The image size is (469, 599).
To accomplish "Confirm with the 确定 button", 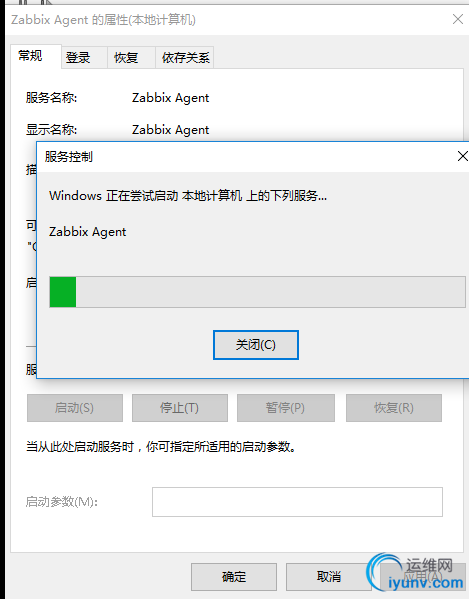I will click(x=234, y=577).
